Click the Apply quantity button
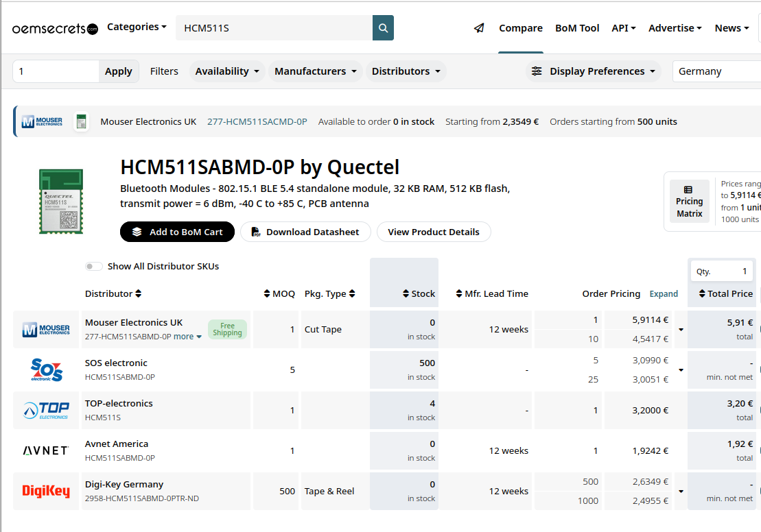 (119, 71)
